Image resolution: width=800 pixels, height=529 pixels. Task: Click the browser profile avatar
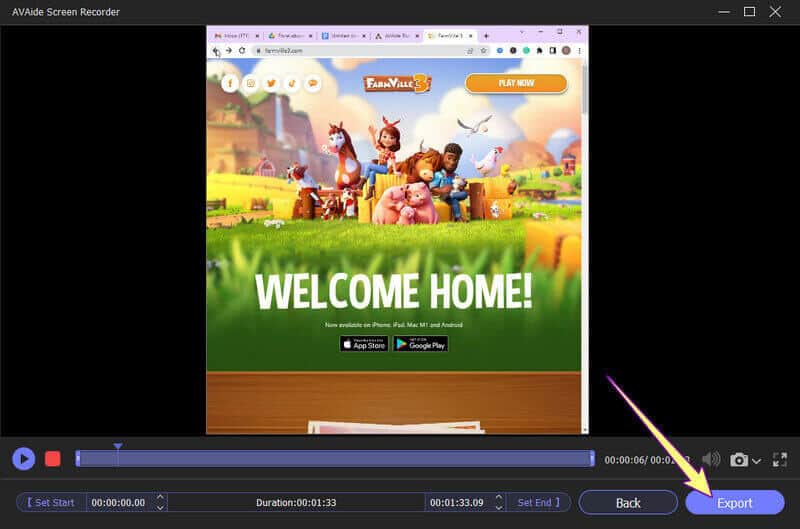[566, 51]
